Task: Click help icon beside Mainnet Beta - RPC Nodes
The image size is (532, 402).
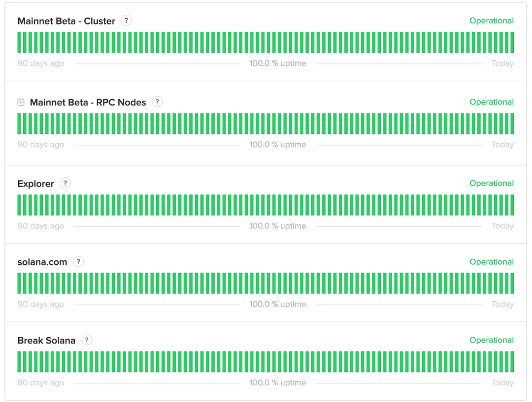Action: click(x=157, y=102)
